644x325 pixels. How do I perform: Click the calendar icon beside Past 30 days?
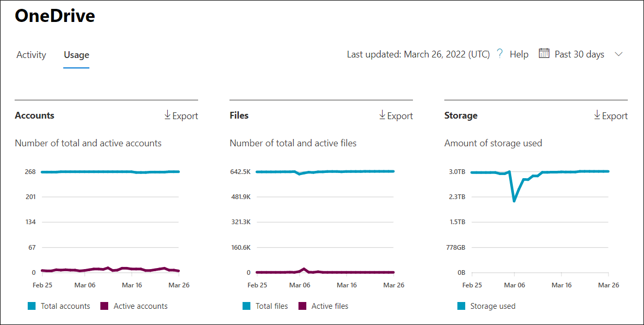coord(544,53)
